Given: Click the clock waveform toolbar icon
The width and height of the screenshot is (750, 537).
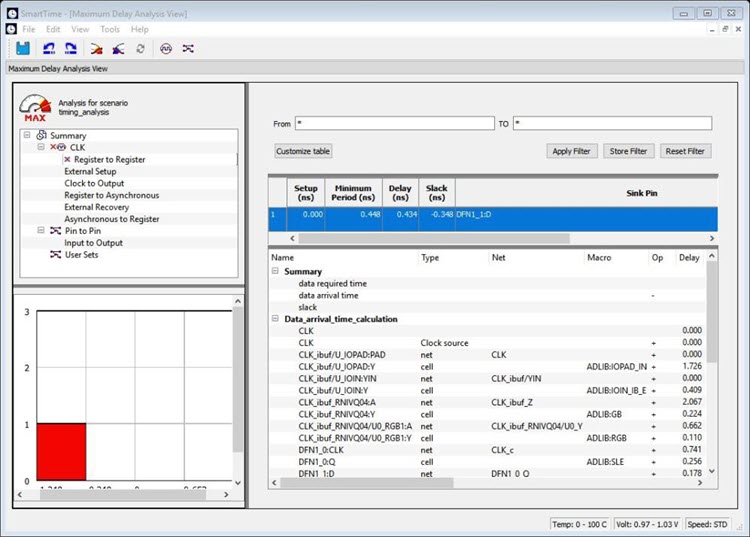Looking at the screenshot, I should [x=166, y=48].
